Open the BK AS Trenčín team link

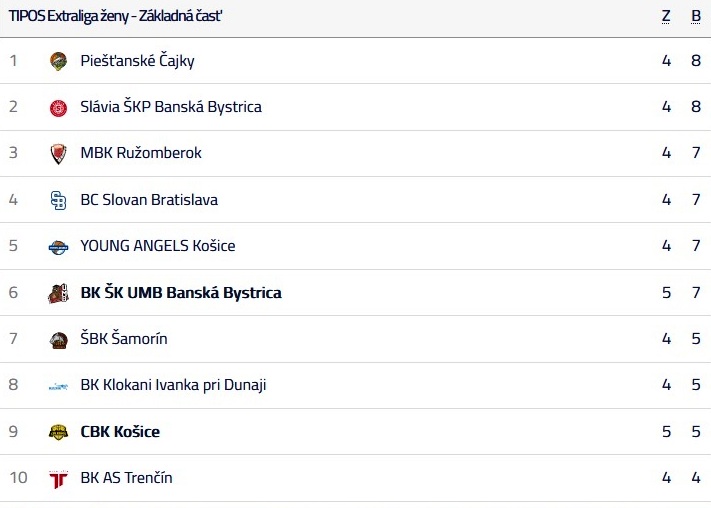126,478
